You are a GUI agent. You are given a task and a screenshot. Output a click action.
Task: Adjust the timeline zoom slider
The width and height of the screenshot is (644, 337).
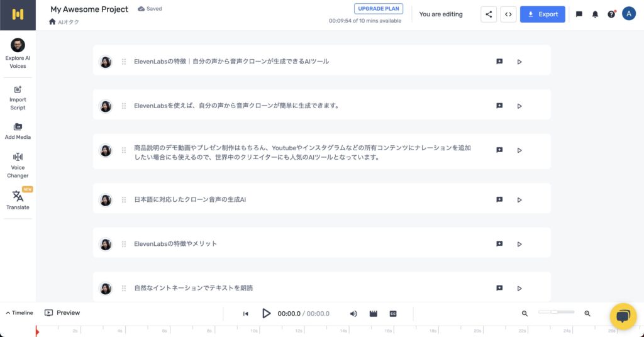[556, 312]
